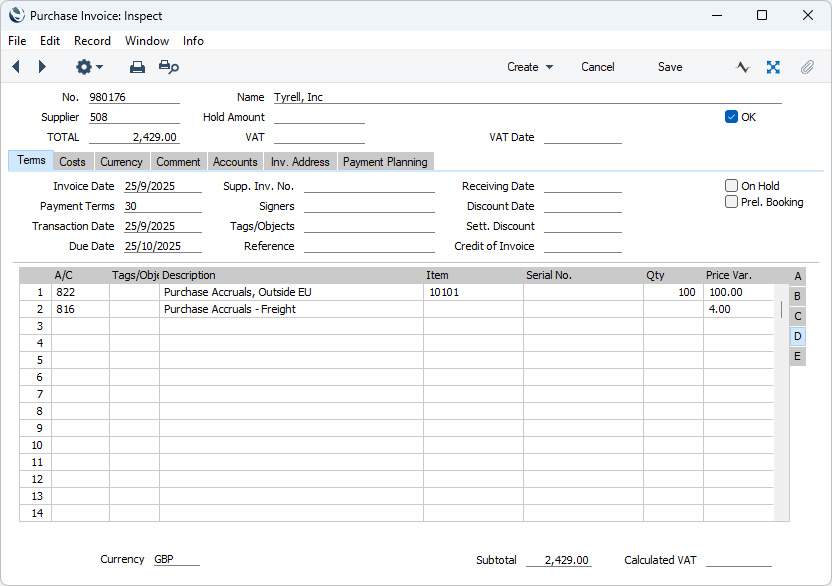
Task: Maximize the Purchase Invoice window
Action: [762, 15]
